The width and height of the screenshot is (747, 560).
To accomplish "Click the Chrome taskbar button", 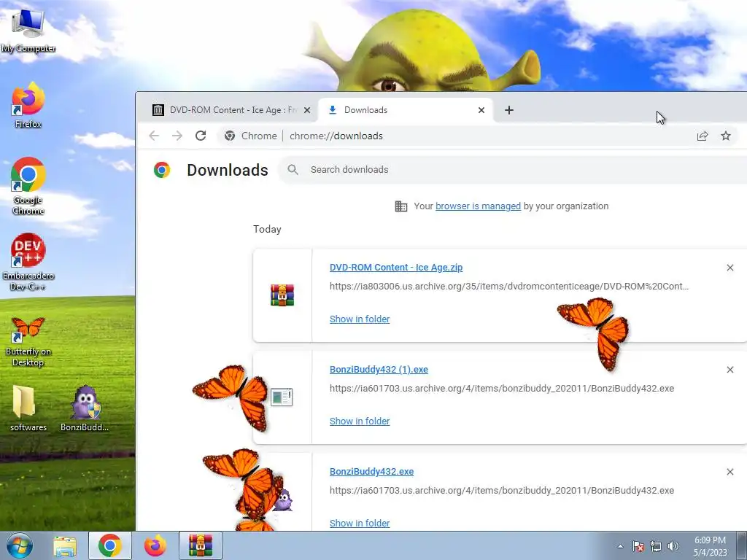I will point(109,545).
